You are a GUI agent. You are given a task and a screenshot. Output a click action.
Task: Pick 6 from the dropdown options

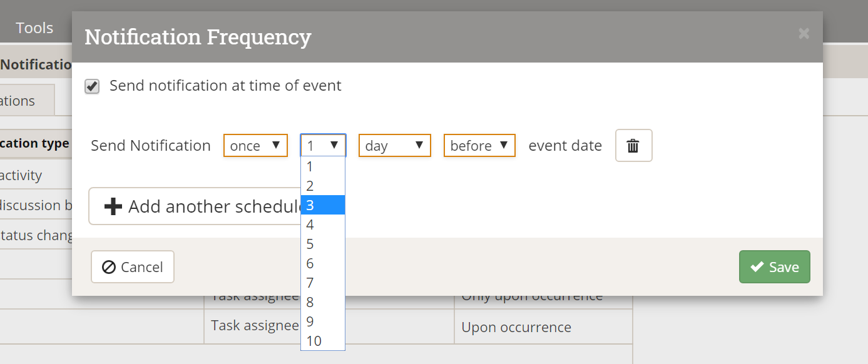pyautogui.click(x=322, y=263)
